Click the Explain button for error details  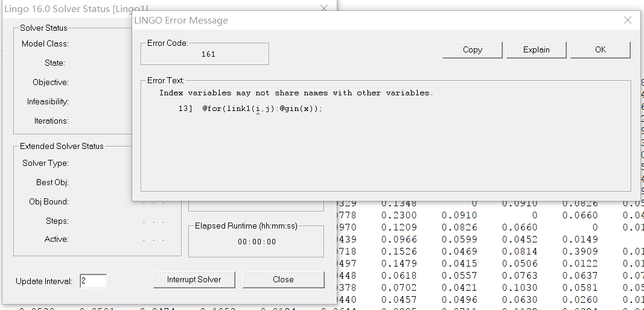(537, 49)
